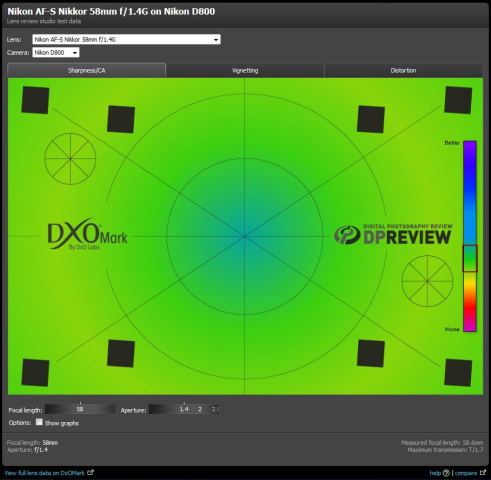The height and width of the screenshot is (480, 491).
Task: Click the compare external window icon
Action: [x=483, y=472]
